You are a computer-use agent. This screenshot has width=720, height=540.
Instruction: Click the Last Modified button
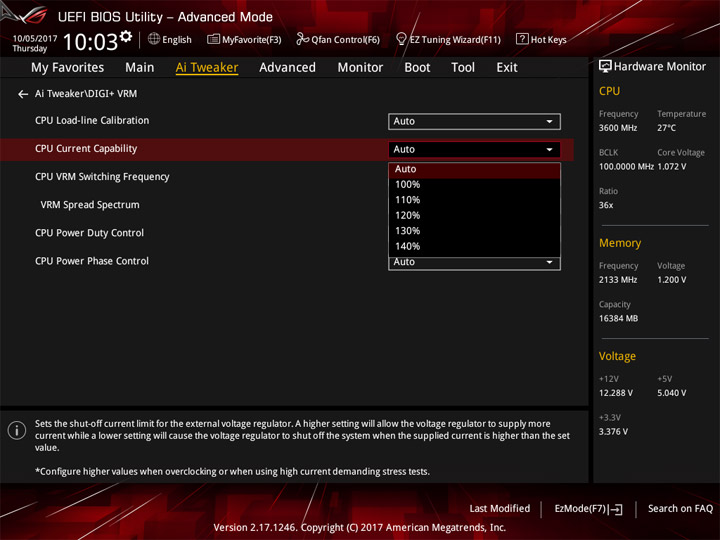click(x=500, y=509)
